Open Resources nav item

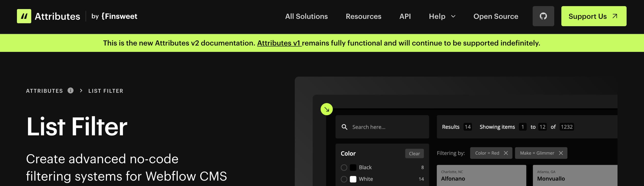[x=363, y=16]
